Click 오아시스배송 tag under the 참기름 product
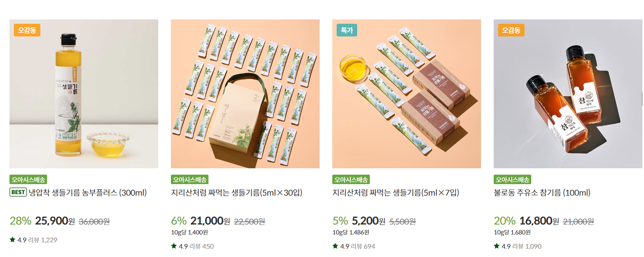Screen dimensions: 644x257 [513, 179]
